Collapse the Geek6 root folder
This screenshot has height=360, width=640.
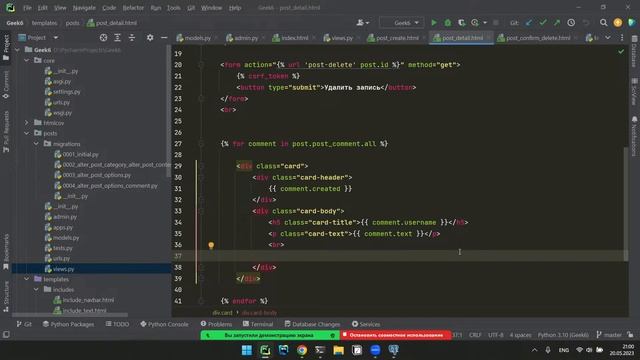[x=18, y=50]
